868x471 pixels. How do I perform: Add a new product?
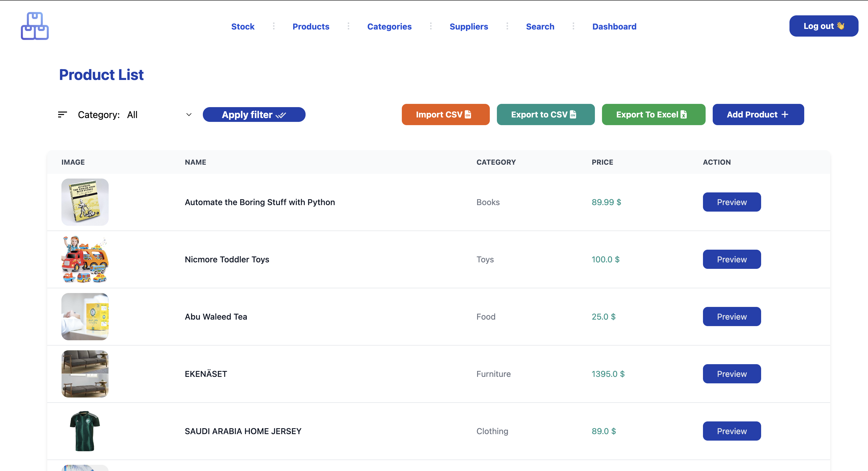pyautogui.click(x=758, y=115)
